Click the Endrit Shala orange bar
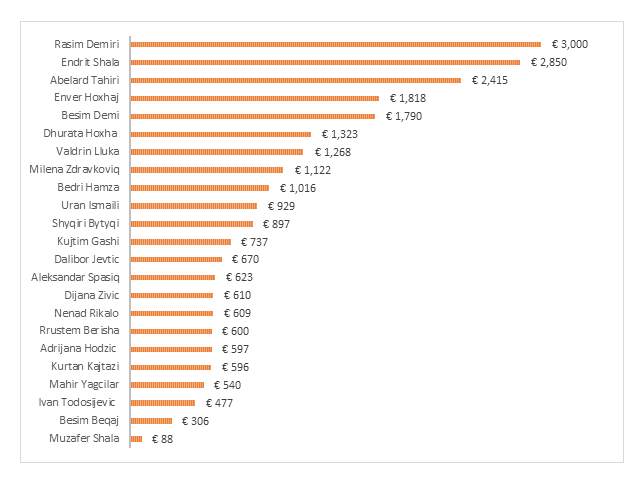The height and width of the screenshot is (481, 638). (x=325, y=62)
